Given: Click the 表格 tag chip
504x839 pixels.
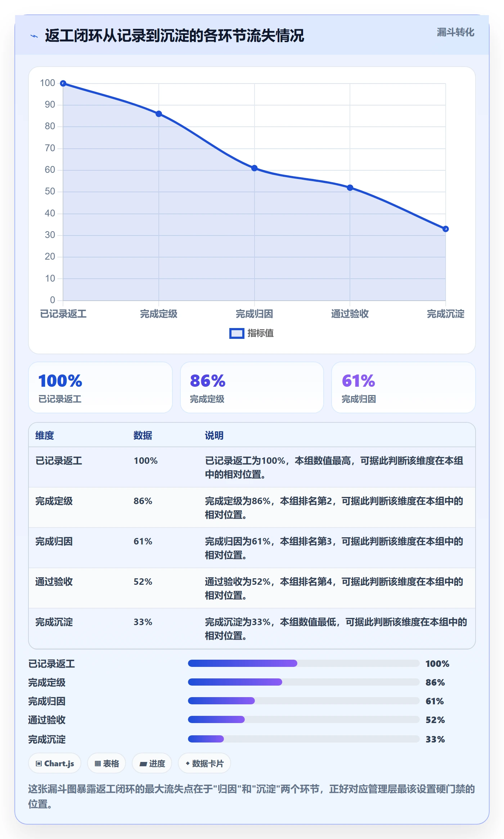Looking at the screenshot, I should (x=107, y=763).
